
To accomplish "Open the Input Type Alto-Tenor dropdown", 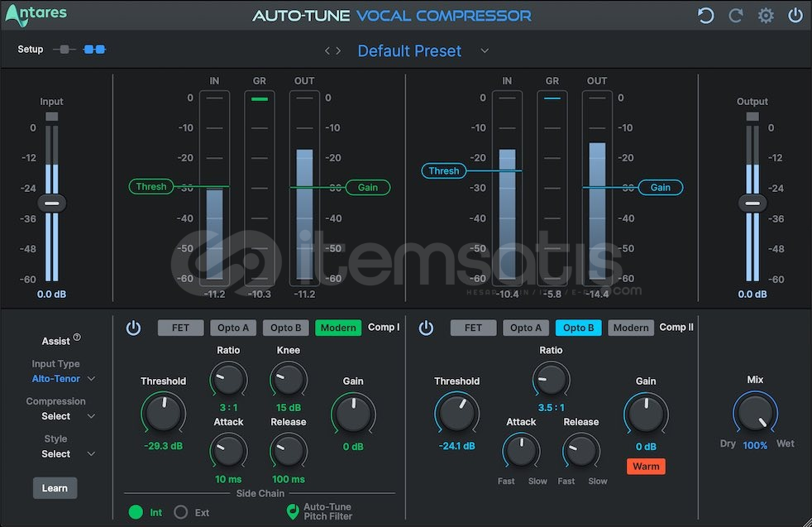I will click(64, 379).
